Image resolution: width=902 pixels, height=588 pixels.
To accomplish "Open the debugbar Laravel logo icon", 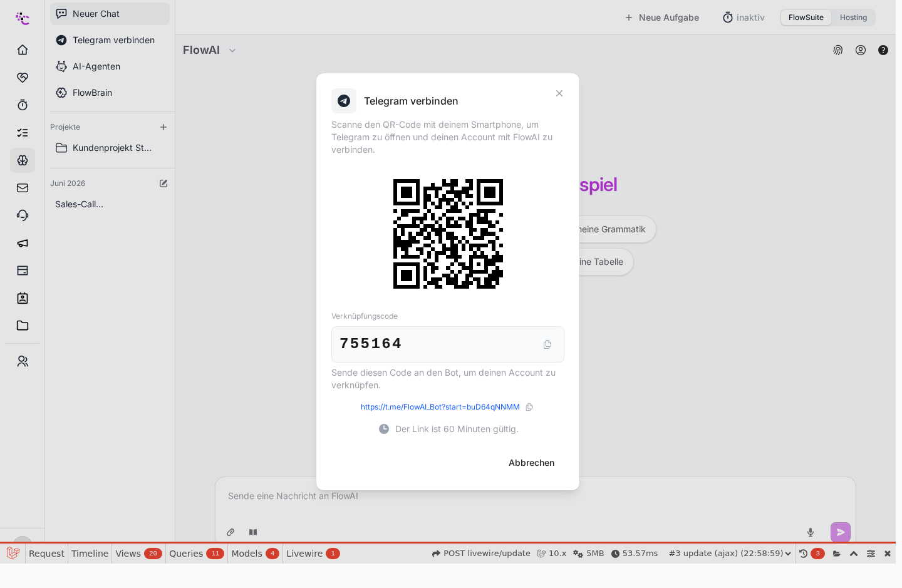I will coord(13,554).
